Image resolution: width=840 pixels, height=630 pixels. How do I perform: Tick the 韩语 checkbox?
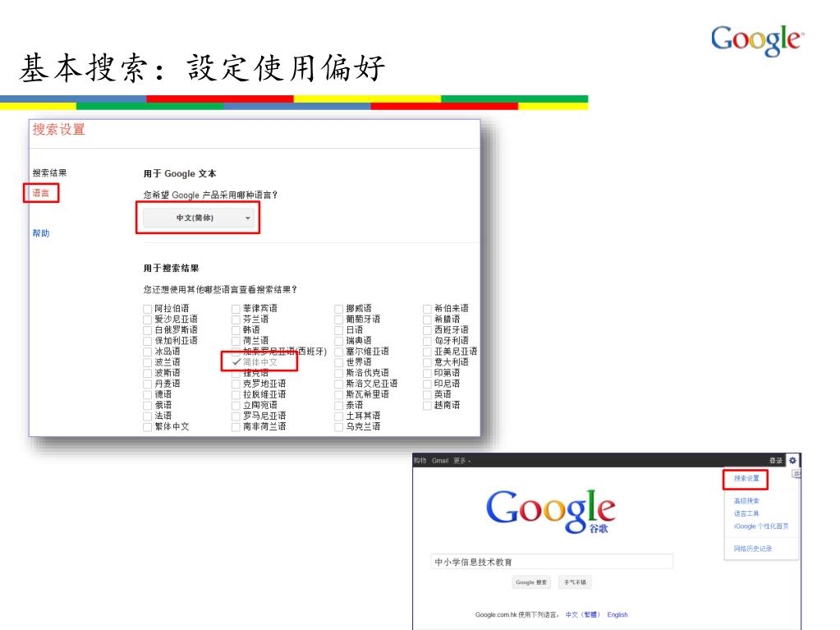236,330
